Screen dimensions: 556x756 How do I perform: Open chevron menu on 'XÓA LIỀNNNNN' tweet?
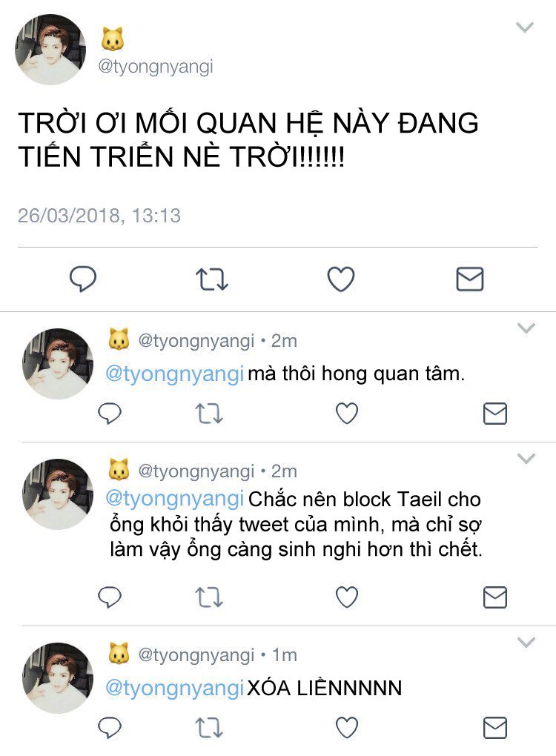point(526,642)
